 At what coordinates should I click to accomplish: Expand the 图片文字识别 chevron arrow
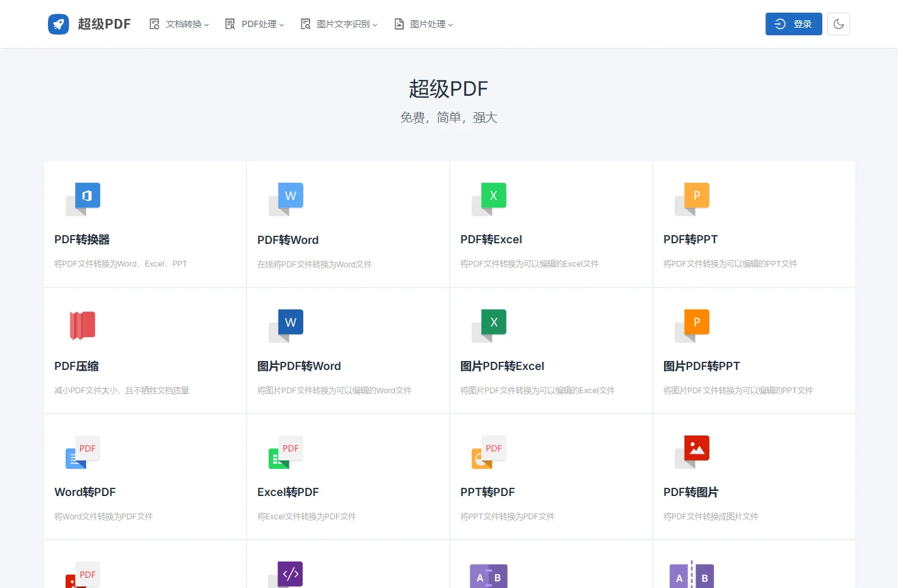[x=375, y=25]
